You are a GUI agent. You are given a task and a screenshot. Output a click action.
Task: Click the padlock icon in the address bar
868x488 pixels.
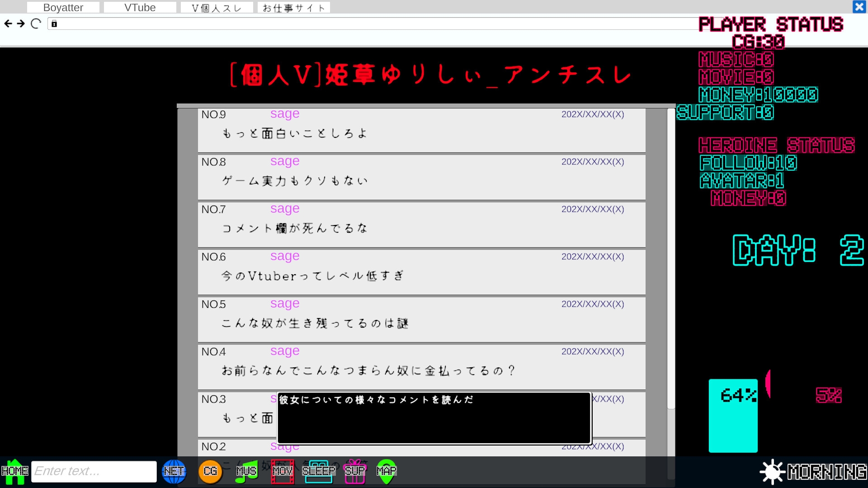click(x=55, y=24)
